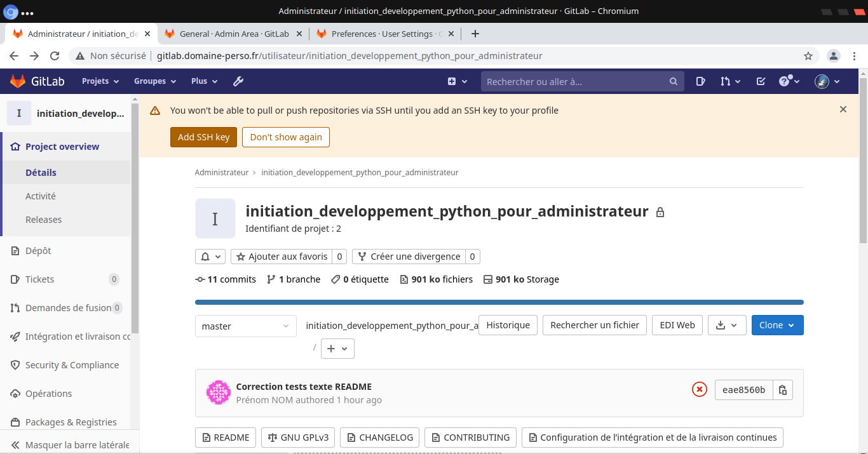868x454 pixels.
Task: Open Dépôt in the left sidebar
Action: point(38,251)
